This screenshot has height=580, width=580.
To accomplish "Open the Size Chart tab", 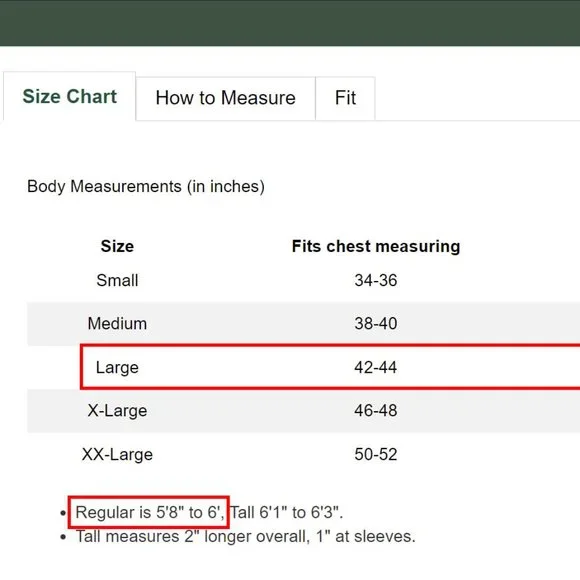I will tap(70, 97).
